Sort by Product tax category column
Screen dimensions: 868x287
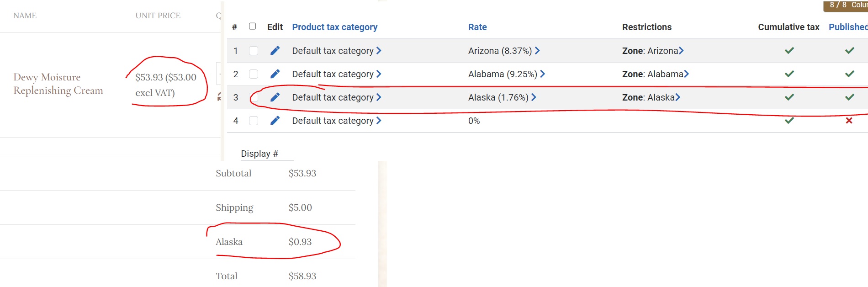335,27
